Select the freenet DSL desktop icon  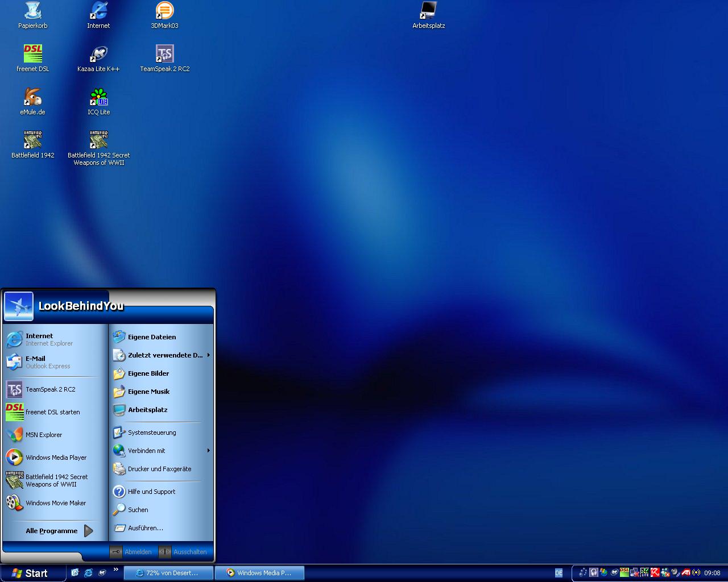point(32,59)
